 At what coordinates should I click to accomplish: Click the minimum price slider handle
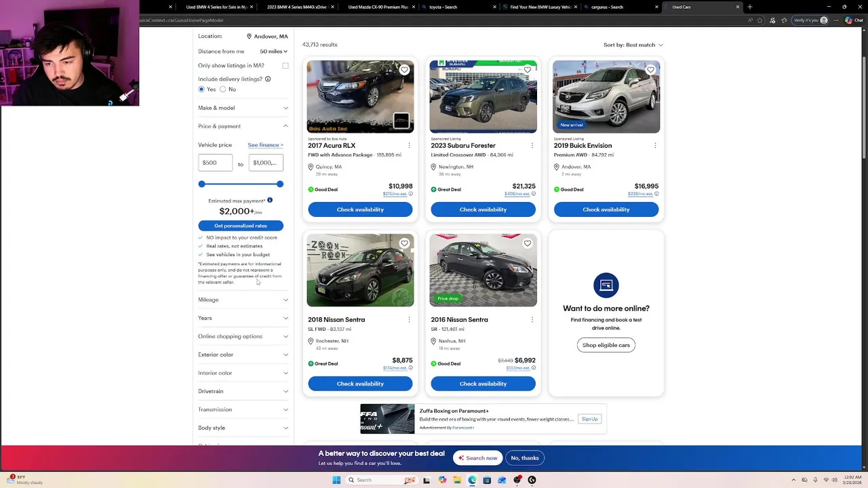pos(201,184)
